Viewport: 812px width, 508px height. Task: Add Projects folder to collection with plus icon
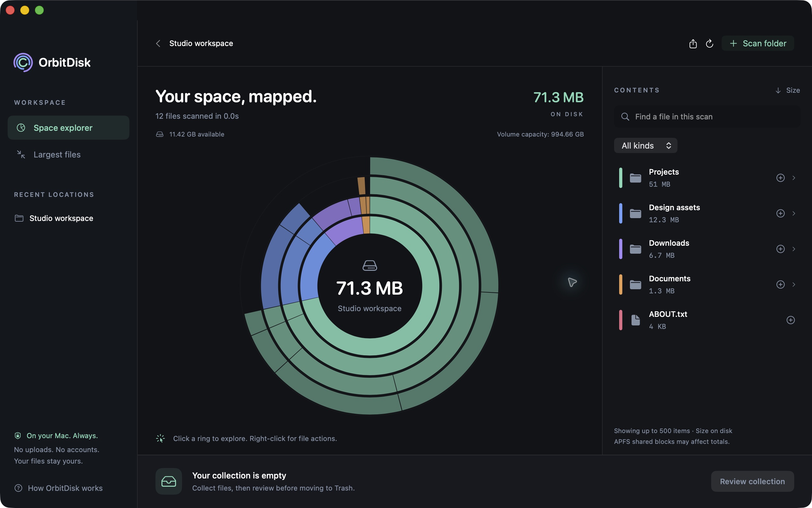tap(781, 178)
